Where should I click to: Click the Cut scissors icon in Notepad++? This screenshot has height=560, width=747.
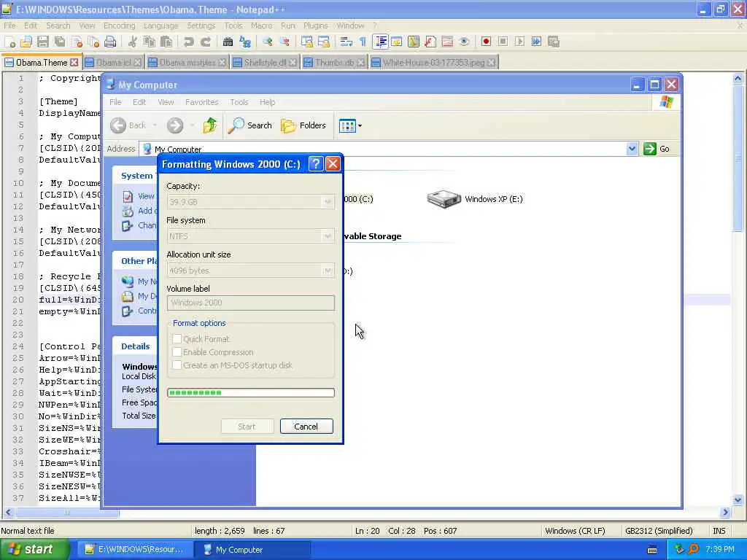133,42
